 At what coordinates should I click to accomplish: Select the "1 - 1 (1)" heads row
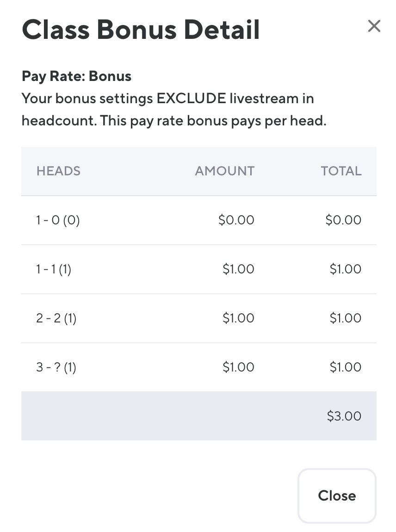pyautogui.click(x=54, y=269)
